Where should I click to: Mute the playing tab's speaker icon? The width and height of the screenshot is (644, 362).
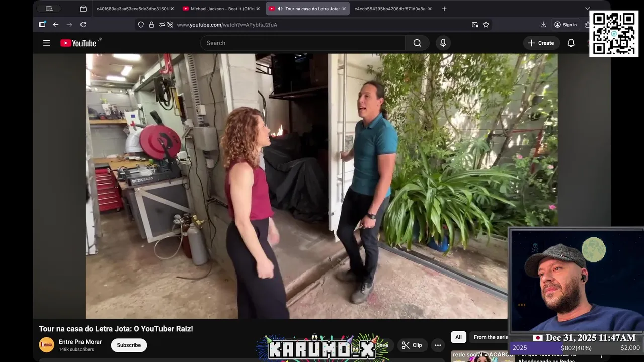point(280,9)
